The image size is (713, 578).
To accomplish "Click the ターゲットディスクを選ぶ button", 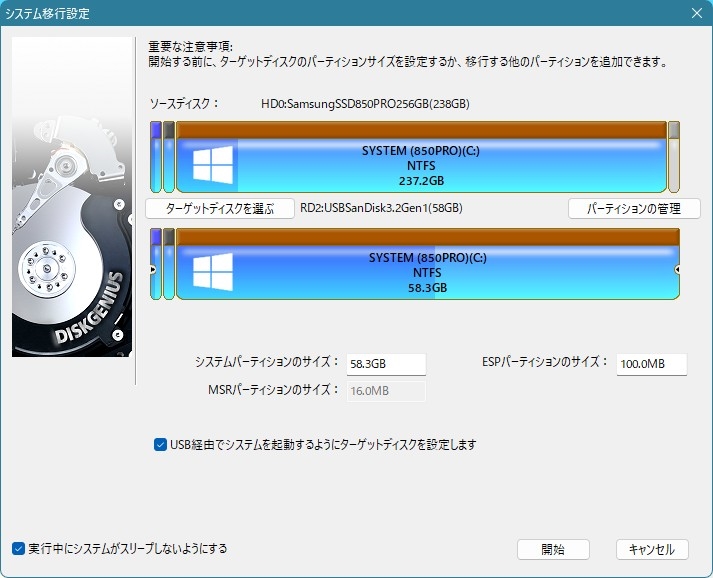I will point(220,209).
